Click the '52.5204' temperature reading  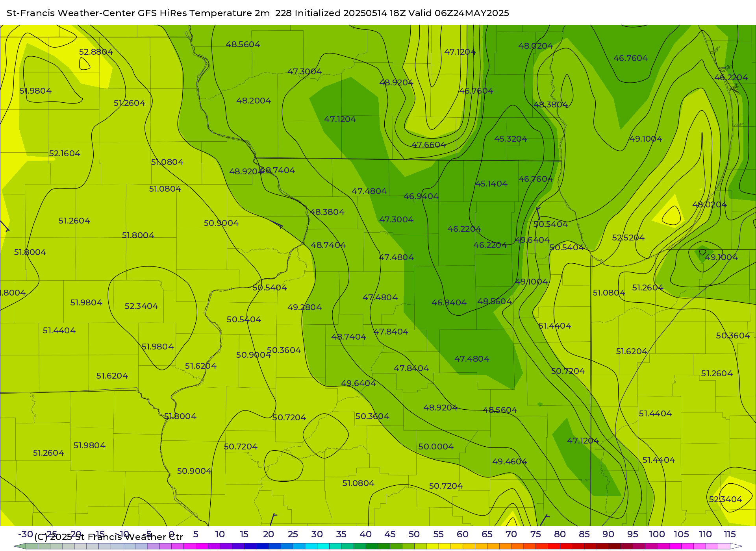point(628,238)
